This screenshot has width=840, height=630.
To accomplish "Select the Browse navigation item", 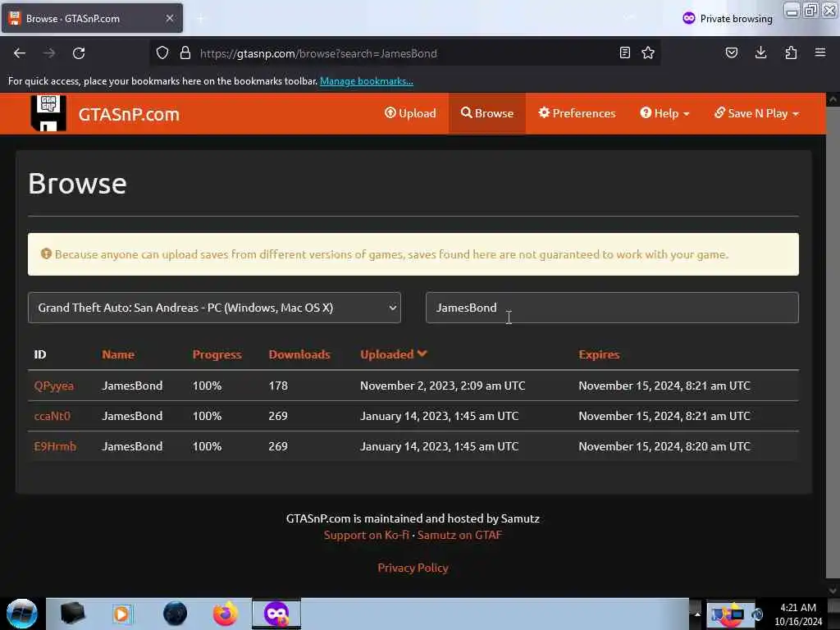I will (487, 113).
